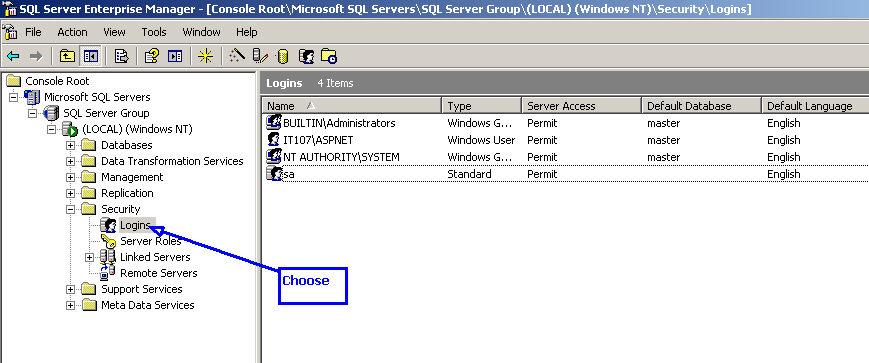
Task: Click the greyed Forward arrow toolbar button
Action: click(x=35, y=56)
